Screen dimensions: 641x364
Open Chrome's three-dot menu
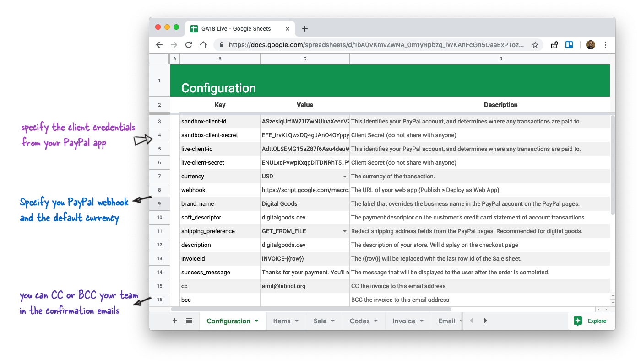click(x=606, y=45)
